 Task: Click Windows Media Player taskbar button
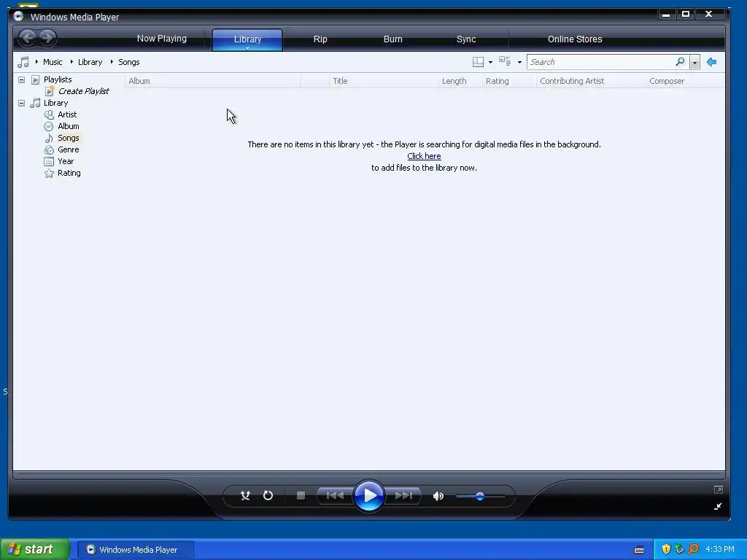point(136,550)
